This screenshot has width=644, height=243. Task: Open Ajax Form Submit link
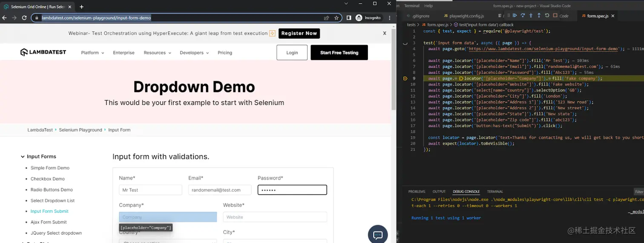pos(49,222)
